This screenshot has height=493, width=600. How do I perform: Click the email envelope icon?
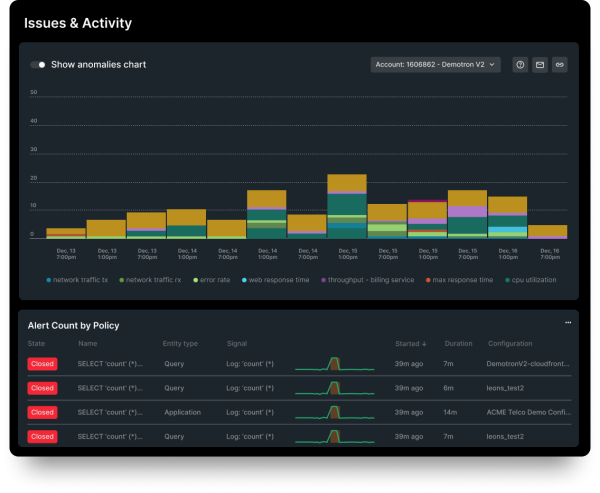tap(540, 65)
